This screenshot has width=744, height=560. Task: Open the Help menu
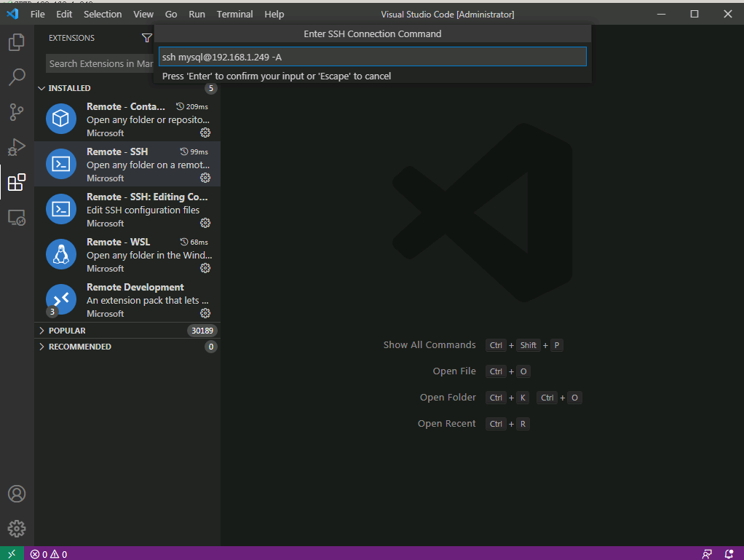pyautogui.click(x=274, y=15)
